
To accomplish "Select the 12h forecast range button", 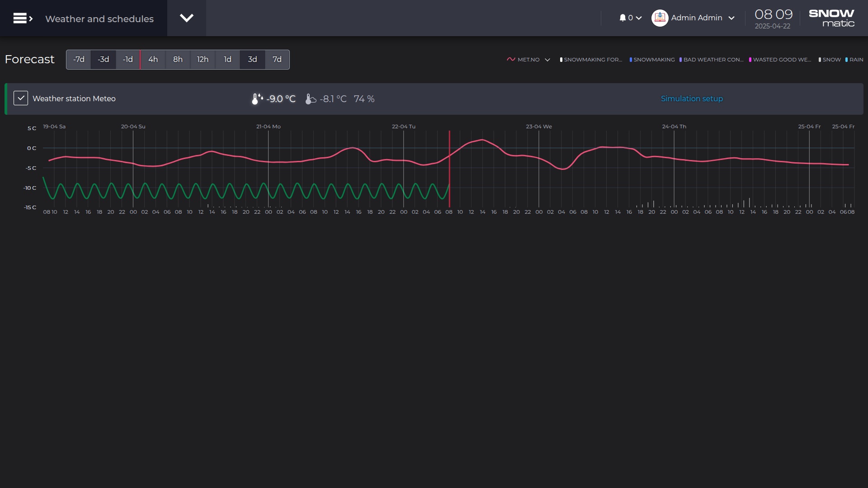I will click(x=203, y=60).
